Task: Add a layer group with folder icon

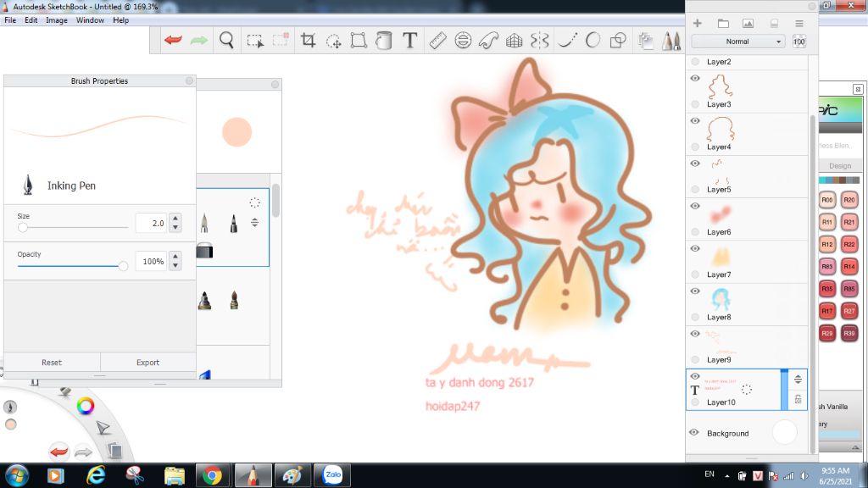Action: pyautogui.click(x=723, y=23)
